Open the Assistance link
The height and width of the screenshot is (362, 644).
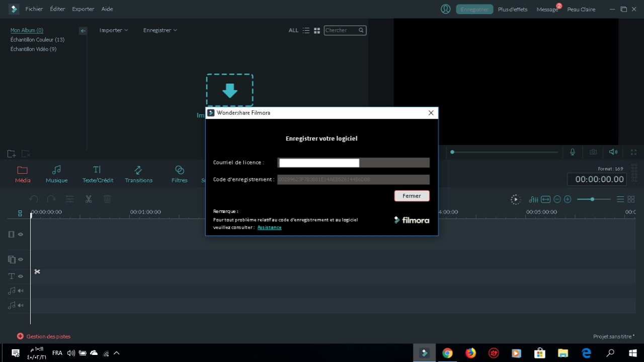(269, 228)
